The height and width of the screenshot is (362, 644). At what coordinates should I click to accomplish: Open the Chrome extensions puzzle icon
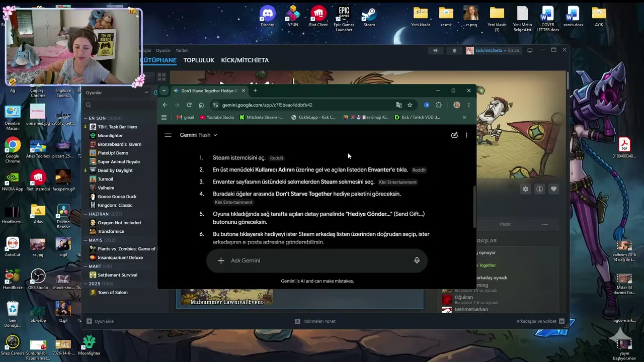point(439,105)
